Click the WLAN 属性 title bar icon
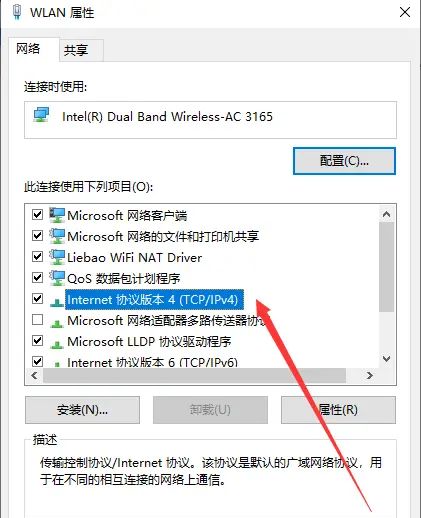 pyautogui.click(x=17, y=12)
